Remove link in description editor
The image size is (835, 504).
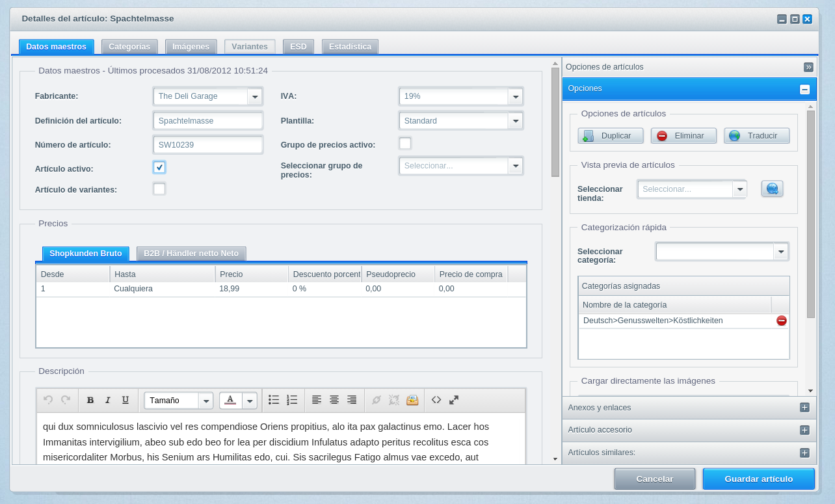tap(394, 400)
